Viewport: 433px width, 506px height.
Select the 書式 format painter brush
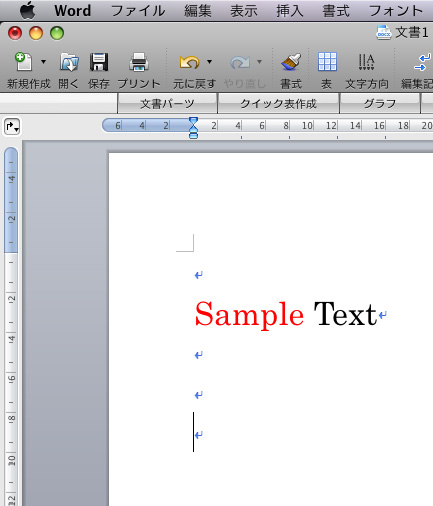click(291, 62)
